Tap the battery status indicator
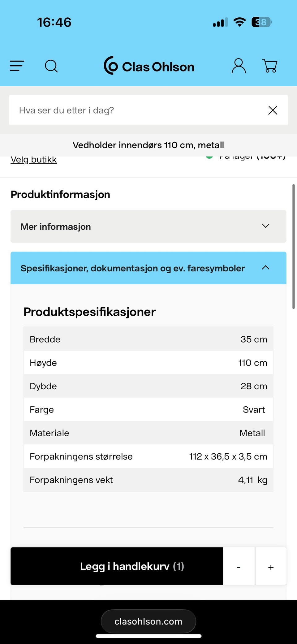The image size is (297, 644). pyautogui.click(x=261, y=22)
